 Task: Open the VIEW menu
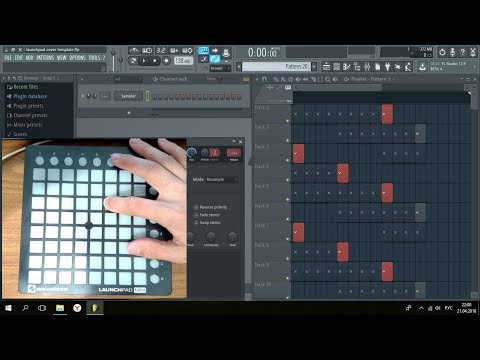tap(62, 58)
